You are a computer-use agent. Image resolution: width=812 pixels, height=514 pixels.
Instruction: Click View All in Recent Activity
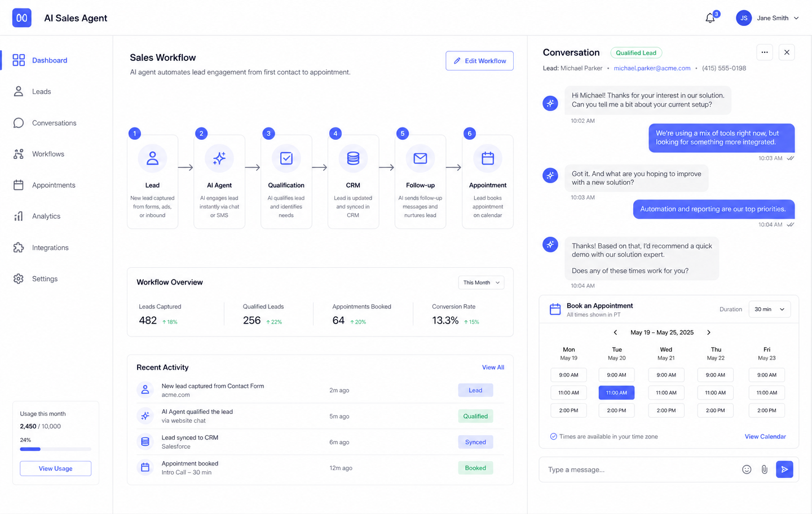[x=493, y=367]
